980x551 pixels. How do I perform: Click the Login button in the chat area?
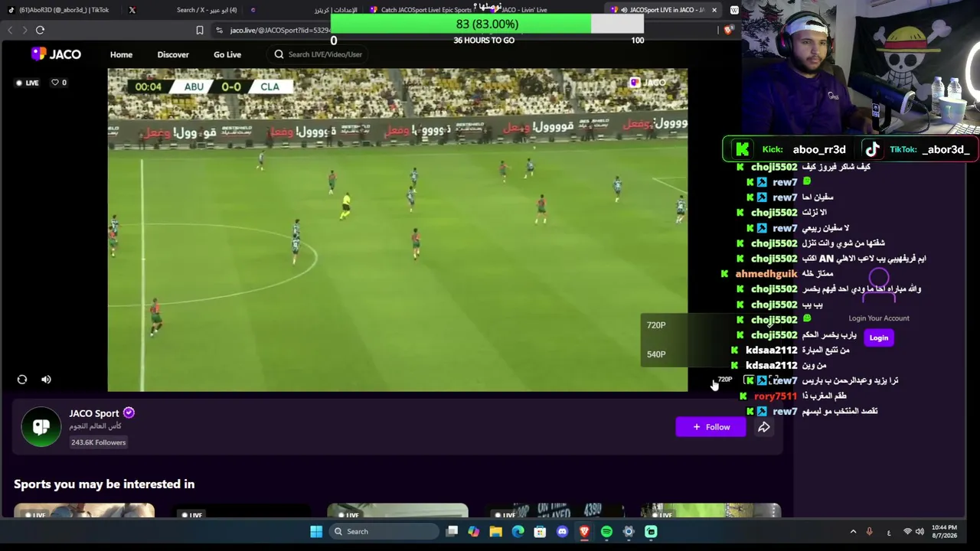[879, 337]
